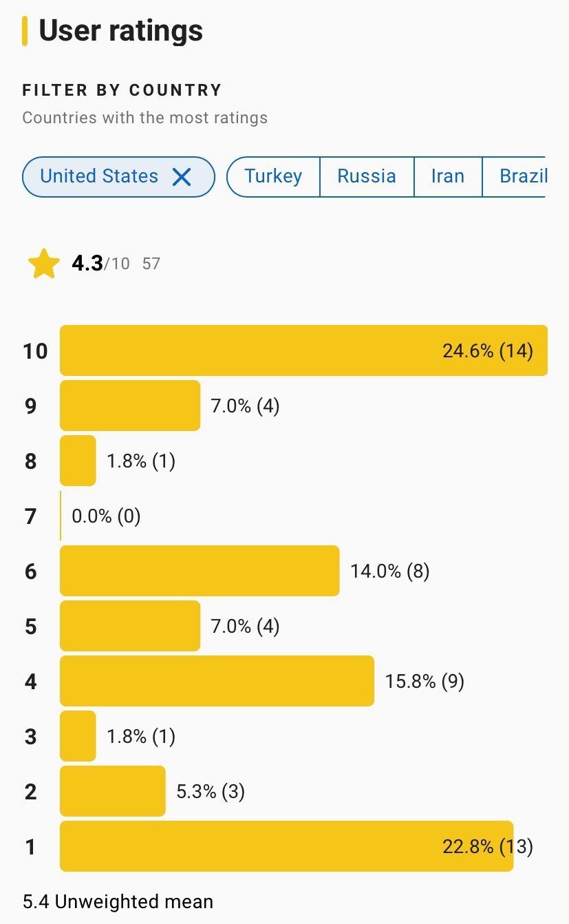Viewport: 569px width, 924px height.
Task: Click the 10-star rating bar
Action: tap(303, 350)
